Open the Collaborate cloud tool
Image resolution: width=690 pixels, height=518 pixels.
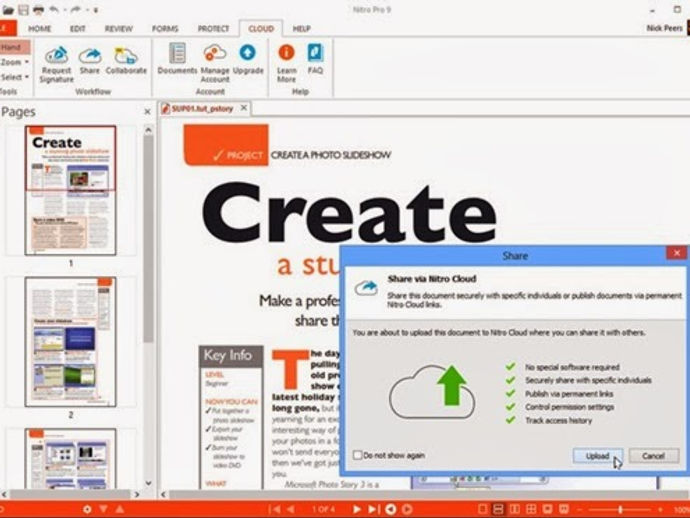tap(126, 60)
